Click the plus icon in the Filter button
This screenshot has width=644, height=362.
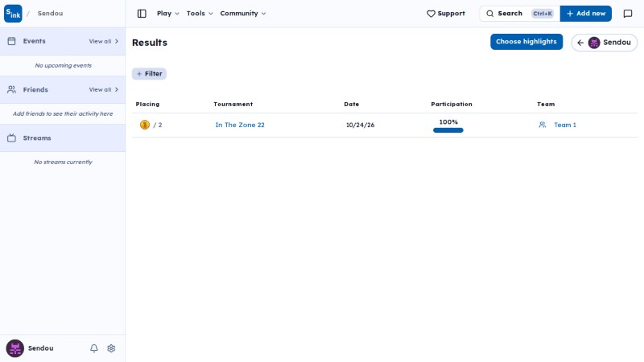[x=139, y=74]
